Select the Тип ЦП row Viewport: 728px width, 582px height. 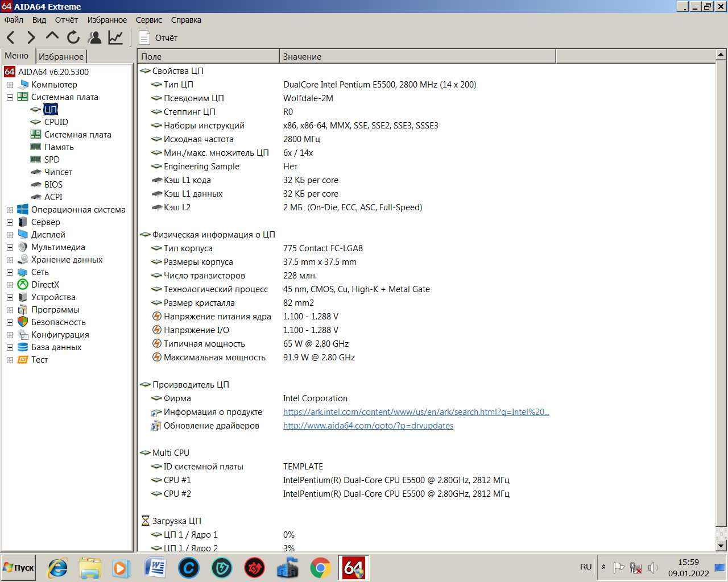[x=427, y=85]
